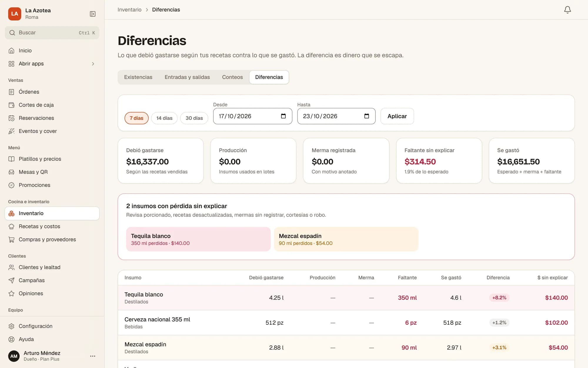Open notifications bell icon
Image resolution: width=588 pixels, height=368 pixels.
pyautogui.click(x=567, y=10)
